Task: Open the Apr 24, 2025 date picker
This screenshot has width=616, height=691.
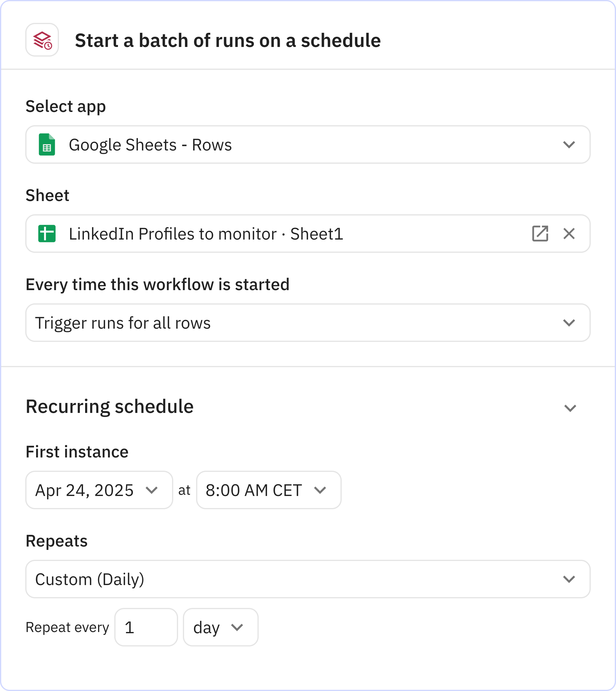Action: [x=99, y=490]
